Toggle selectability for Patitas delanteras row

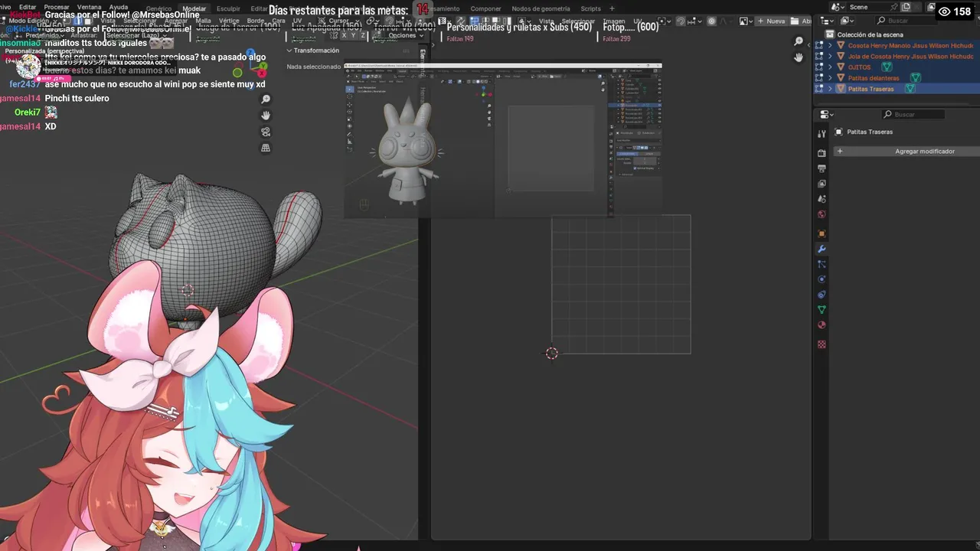[819, 78]
